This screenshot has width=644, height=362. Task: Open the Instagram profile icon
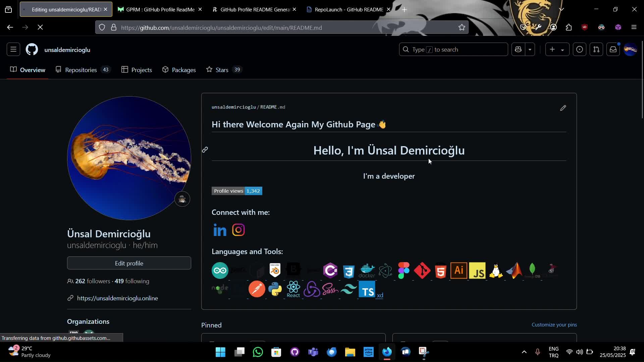238,230
